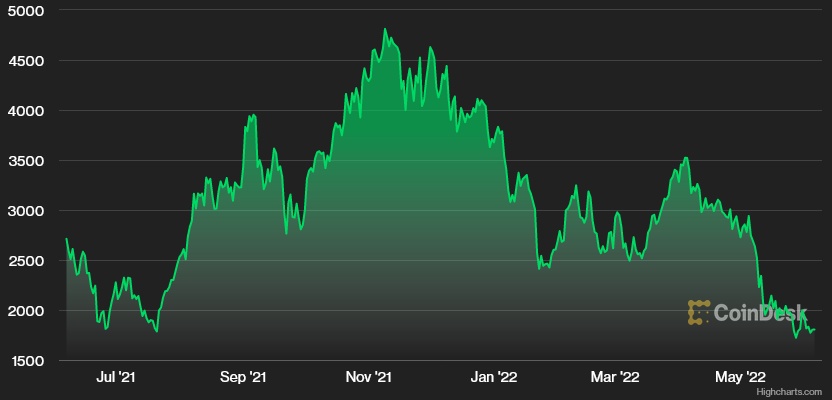Click the Sep '21 x-axis label
Viewport: 832px width, 400px height.
click(x=243, y=377)
